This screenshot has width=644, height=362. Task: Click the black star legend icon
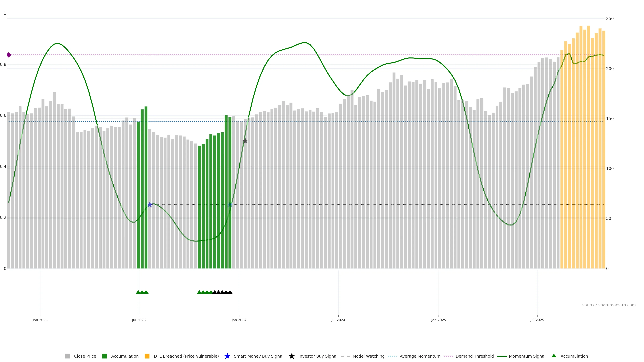coord(292,356)
